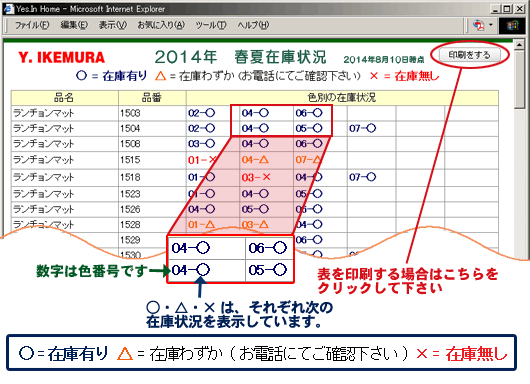Click the 06-○ cell in row 1529
Screen dimensions: 530x384
point(309,240)
